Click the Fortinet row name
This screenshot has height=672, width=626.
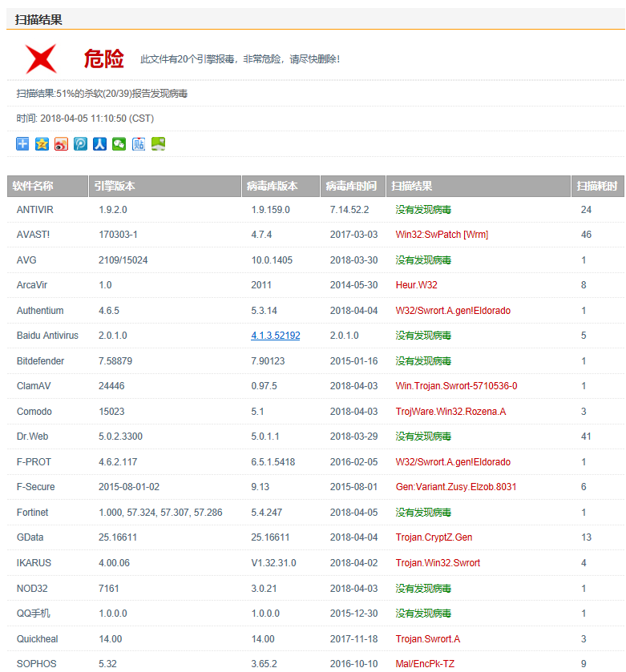(x=33, y=513)
